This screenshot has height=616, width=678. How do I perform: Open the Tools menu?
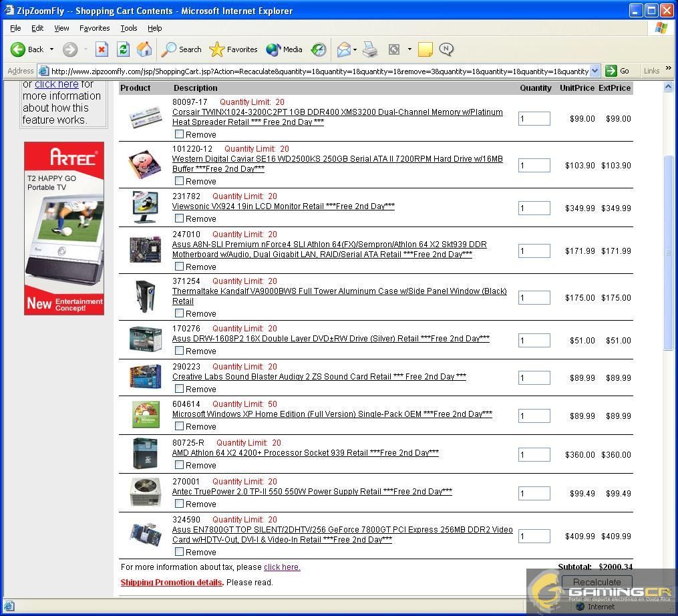coord(128,28)
